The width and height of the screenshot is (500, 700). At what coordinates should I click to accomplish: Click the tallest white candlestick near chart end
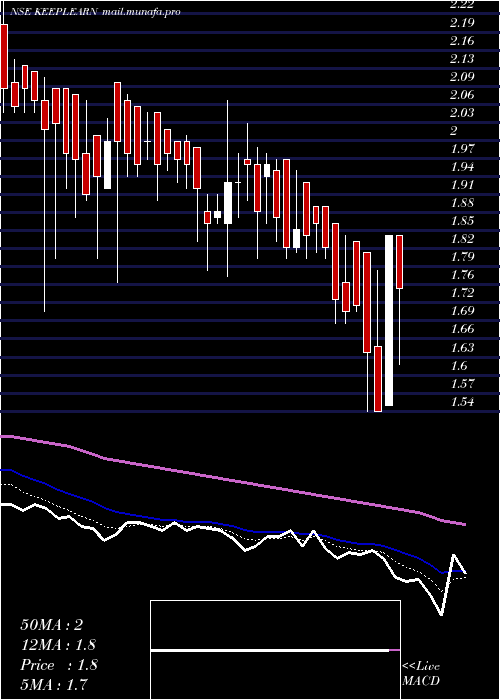(x=389, y=320)
